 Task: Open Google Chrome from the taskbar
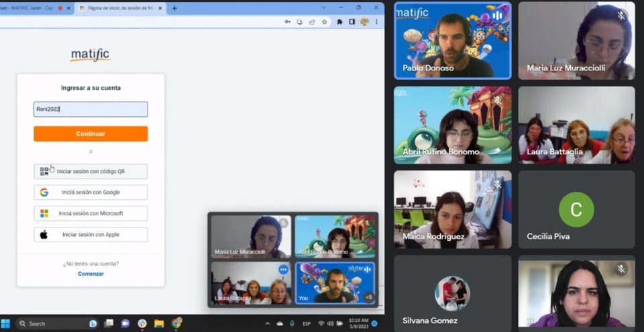click(x=176, y=323)
